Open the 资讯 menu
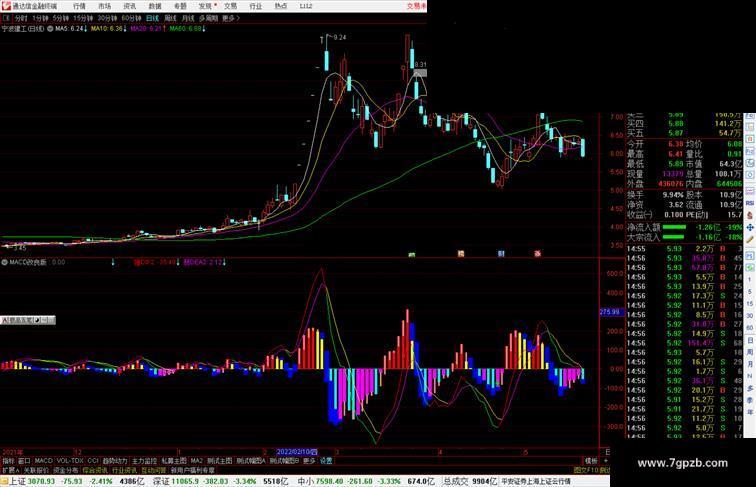 pos(129,6)
